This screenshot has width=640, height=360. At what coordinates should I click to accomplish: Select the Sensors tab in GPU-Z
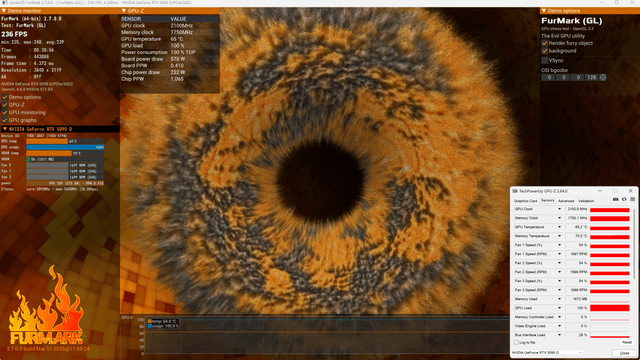click(547, 200)
